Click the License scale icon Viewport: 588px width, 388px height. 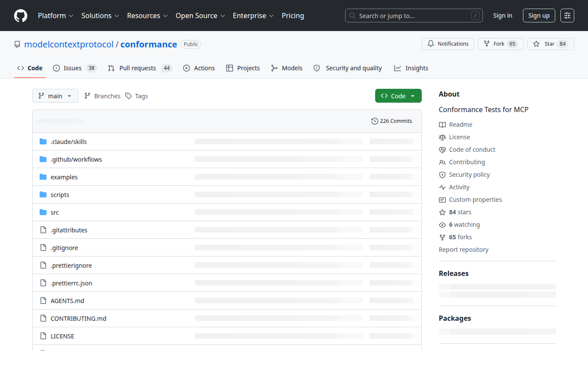(x=442, y=137)
